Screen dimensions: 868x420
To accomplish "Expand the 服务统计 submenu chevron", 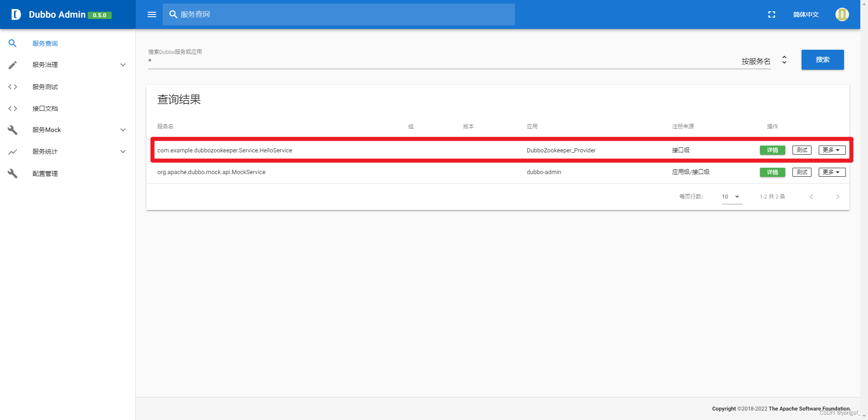I will pyautogui.click(x=123, y=151).
